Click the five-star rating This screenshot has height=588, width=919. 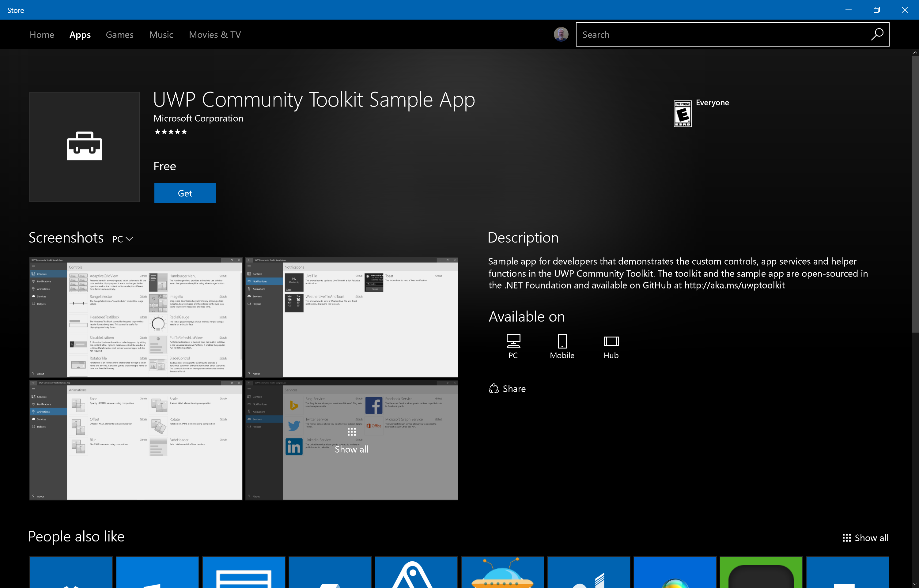(170, 132)
